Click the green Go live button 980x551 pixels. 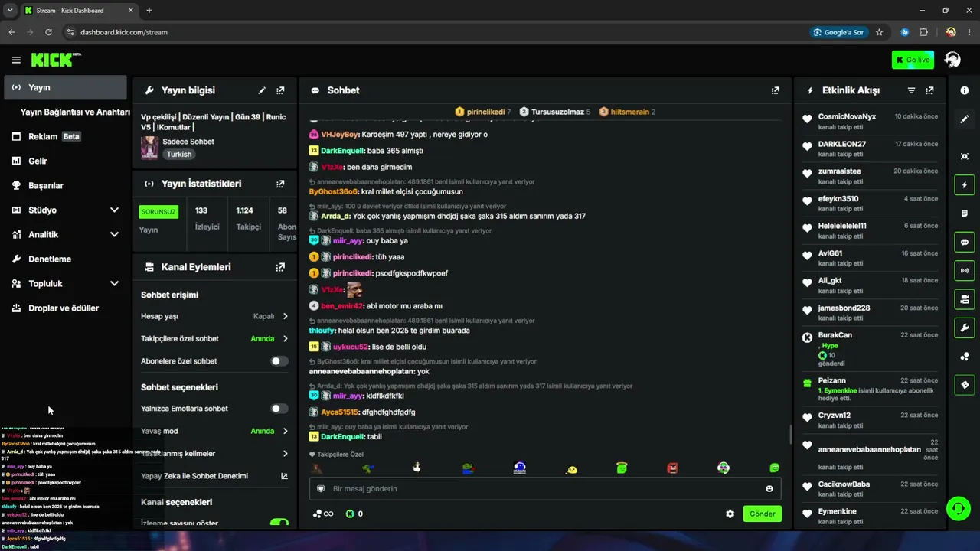(x=913, y=60)
